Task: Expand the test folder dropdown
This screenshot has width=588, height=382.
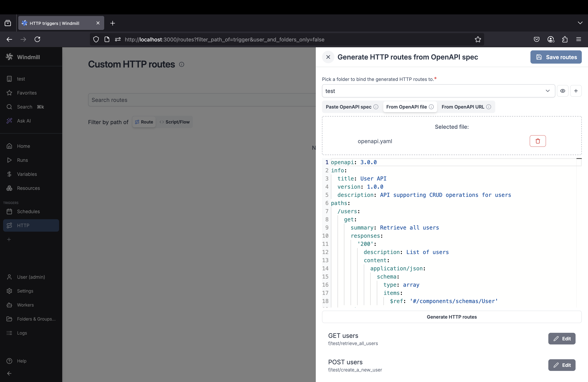Action: 548,91
